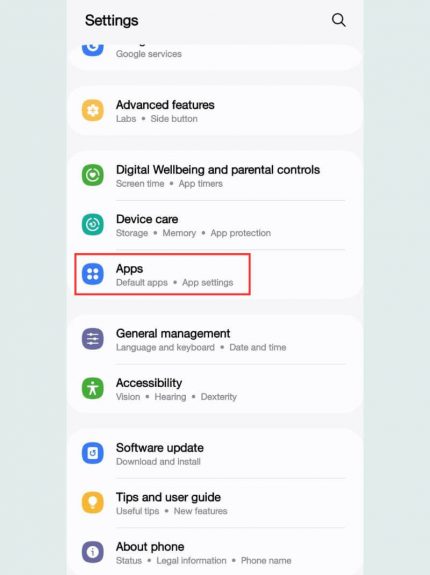This screenshot has height=575, width=430.
Task: Tap the green Digital Wellbeing icon
Action: point(93,175)
